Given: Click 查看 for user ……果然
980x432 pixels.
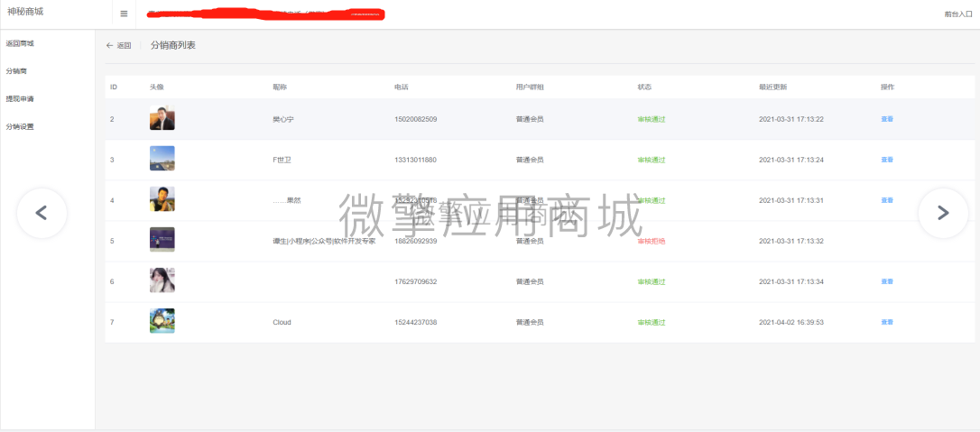Looking at the screenshot, I should [x=887, y=200].
